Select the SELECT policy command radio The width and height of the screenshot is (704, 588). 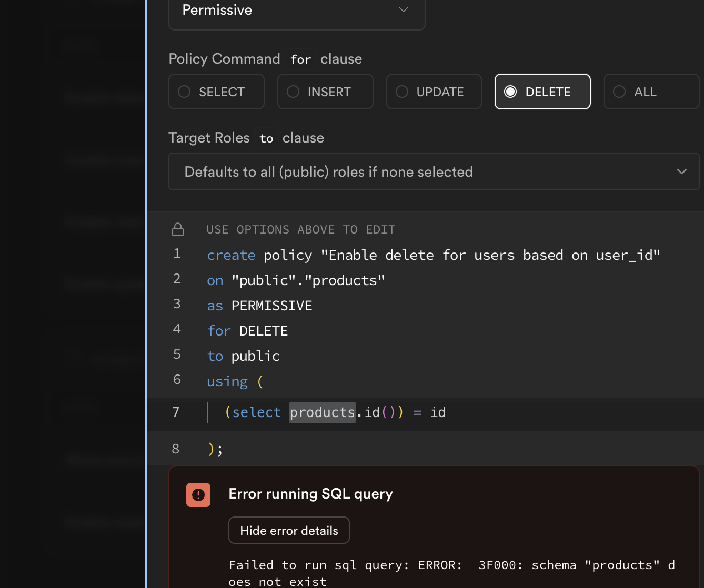[216, 92]
